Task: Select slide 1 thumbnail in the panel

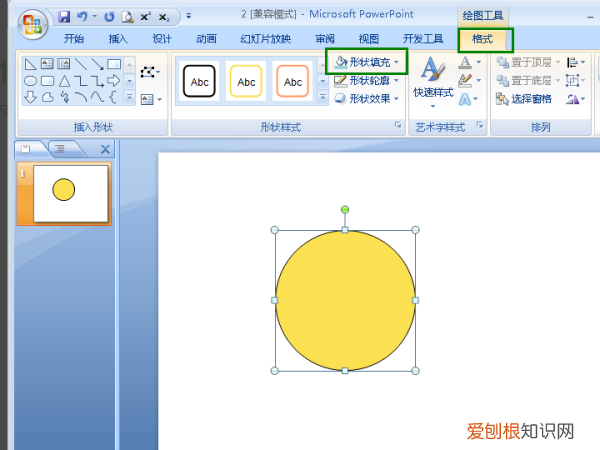Action: (x=70, y=193)
